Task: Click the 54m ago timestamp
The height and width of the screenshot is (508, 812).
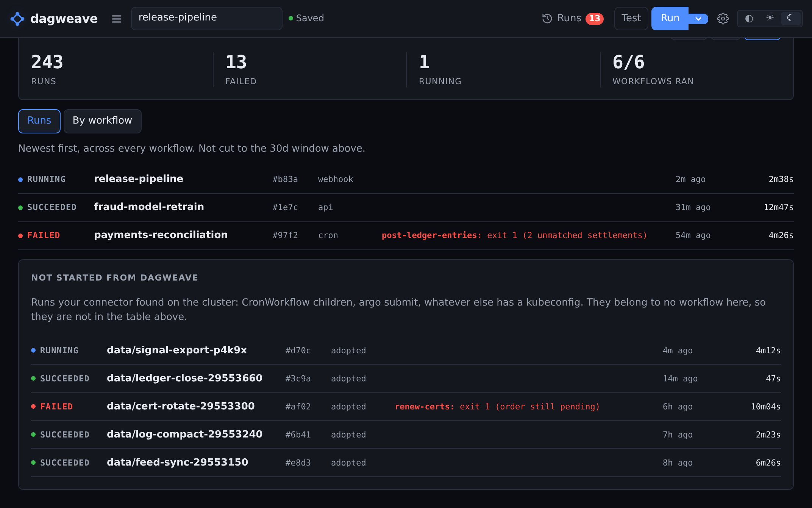Action: point(693,235)
